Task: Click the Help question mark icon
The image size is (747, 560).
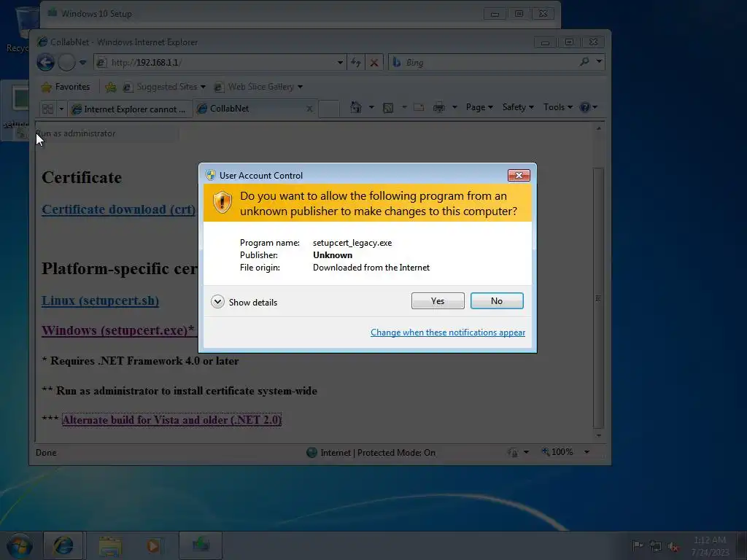Action: point(585,107)
